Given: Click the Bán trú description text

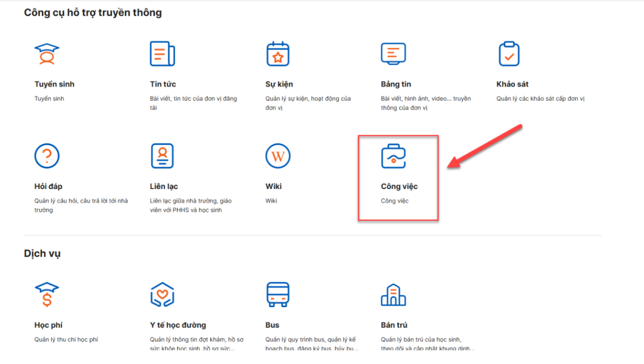Looking at the screenshot, I should pyautogui.click(x=427, y=344).
